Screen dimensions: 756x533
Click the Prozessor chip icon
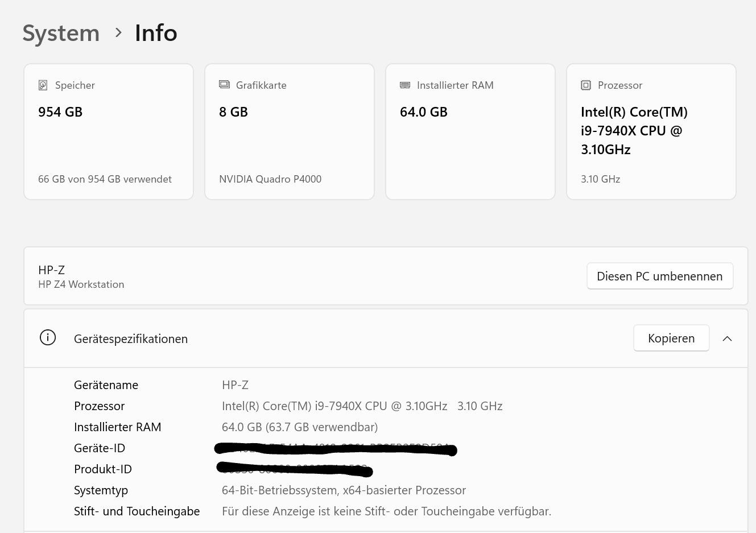tap(586, 85)
